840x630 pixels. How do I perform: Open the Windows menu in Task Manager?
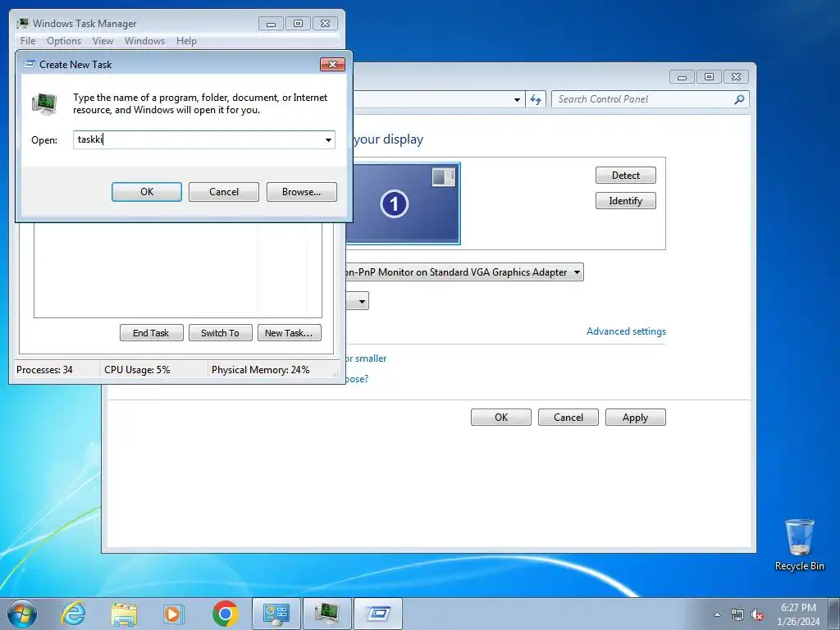click(144, 41)
